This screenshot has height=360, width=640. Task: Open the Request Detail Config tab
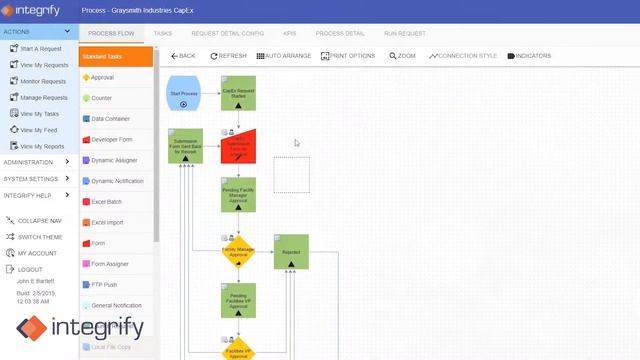[x=228, y=33]
